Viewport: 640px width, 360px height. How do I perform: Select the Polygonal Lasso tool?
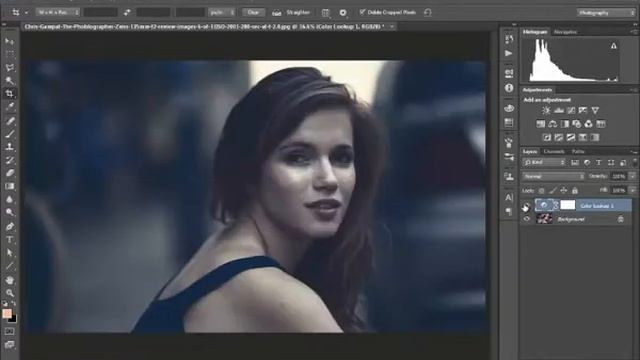pos(9,67)
